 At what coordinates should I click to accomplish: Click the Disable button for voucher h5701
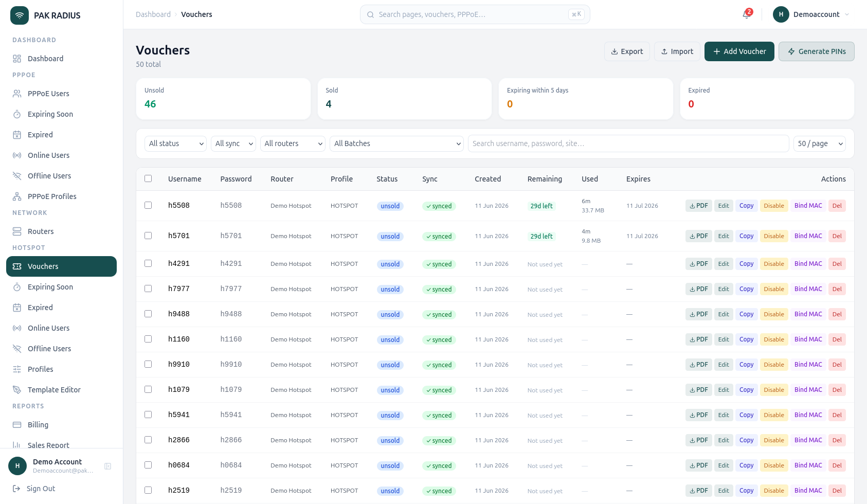point(774,236)
